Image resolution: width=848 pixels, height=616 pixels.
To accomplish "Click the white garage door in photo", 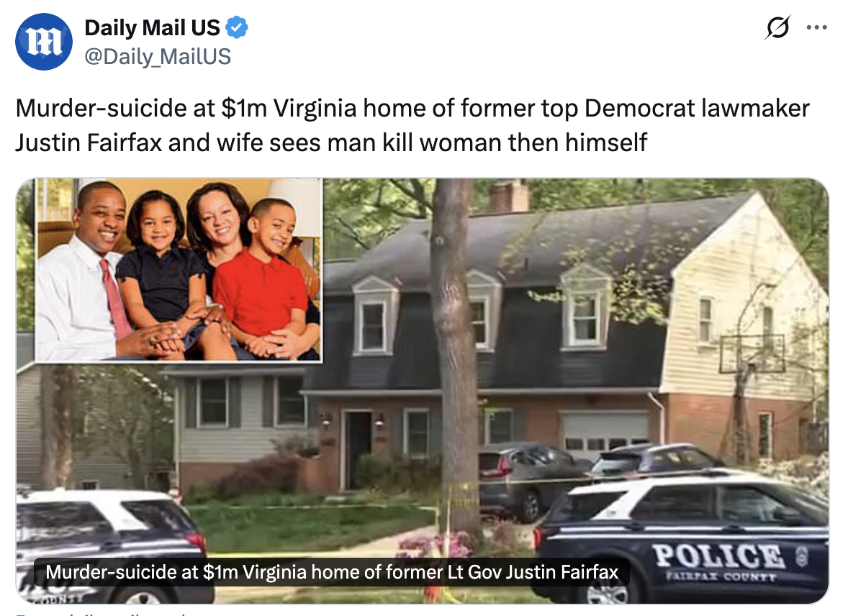I will (x=604, y=431).
